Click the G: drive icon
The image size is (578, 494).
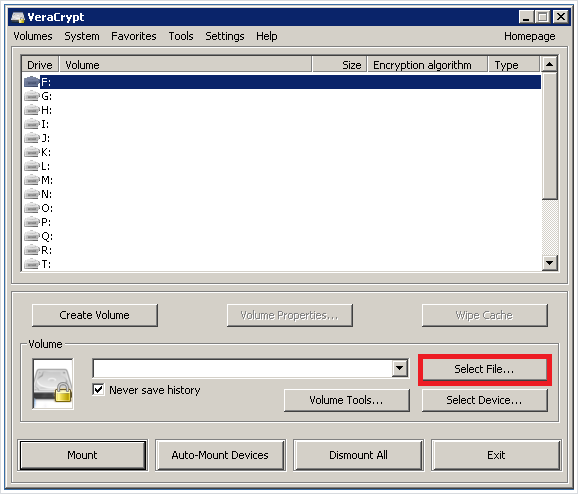(32, 96)
